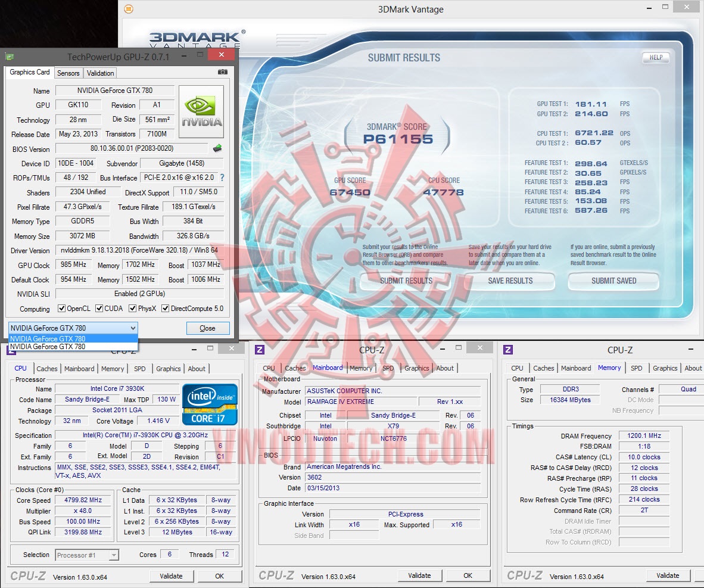The image size is (704, 588).
Task: Click the Intel Core i7 logo badge
Action: [x=210, y=405]
